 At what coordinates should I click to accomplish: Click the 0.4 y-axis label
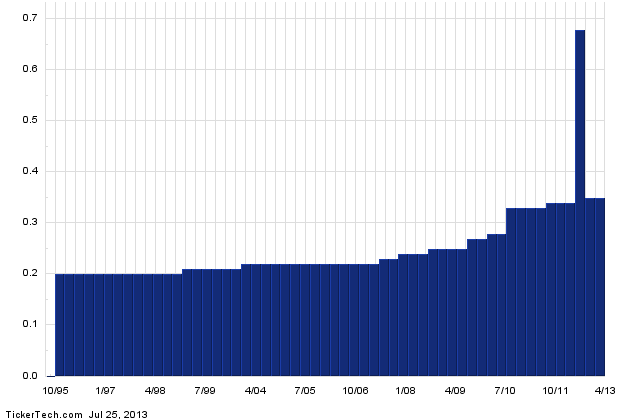point(30,171)
